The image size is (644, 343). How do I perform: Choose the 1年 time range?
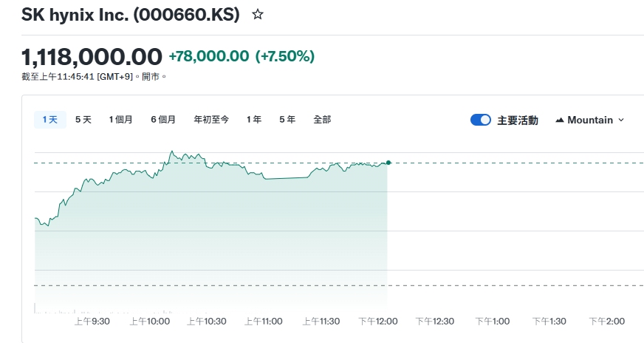(254, 120)
